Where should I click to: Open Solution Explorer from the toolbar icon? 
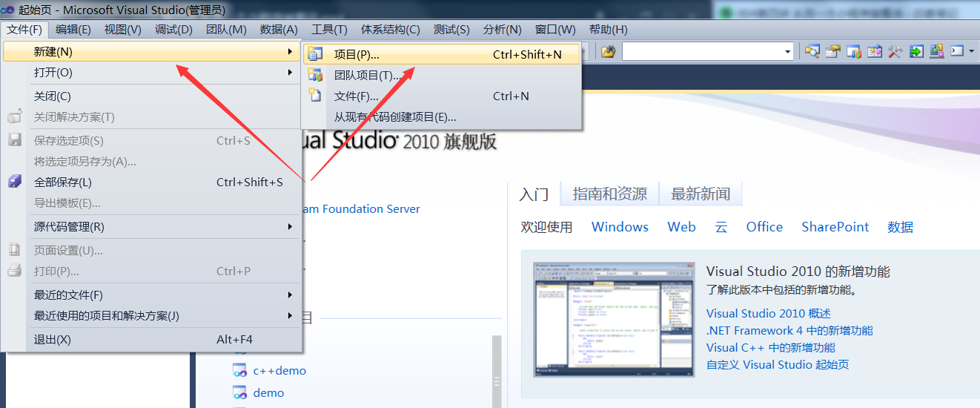coord(812,51)
